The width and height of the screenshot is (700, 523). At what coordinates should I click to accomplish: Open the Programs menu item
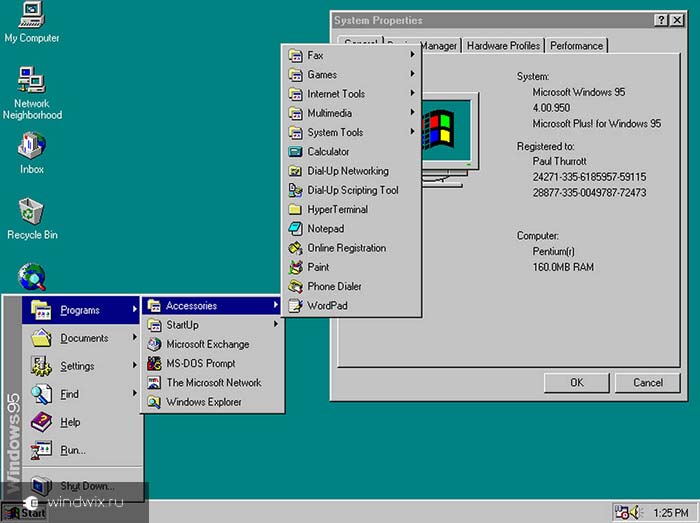click(x=81, y=310)
